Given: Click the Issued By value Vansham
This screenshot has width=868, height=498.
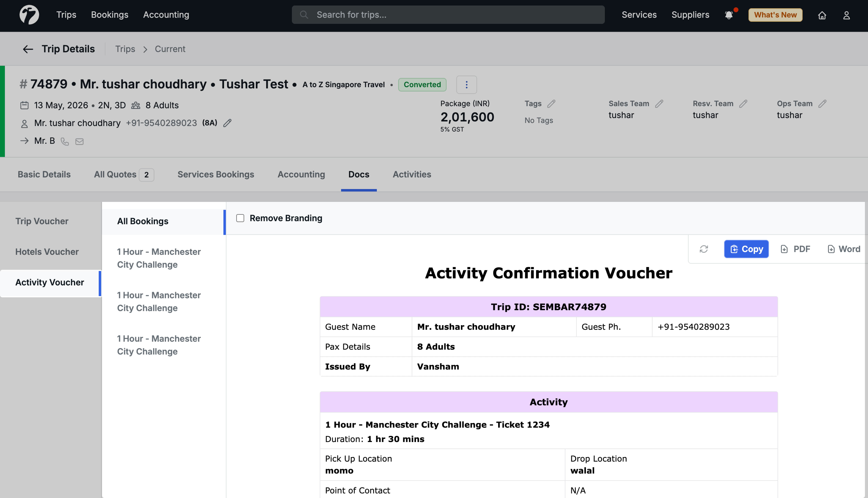Looking at the screenshot, I should click(438, 367).
